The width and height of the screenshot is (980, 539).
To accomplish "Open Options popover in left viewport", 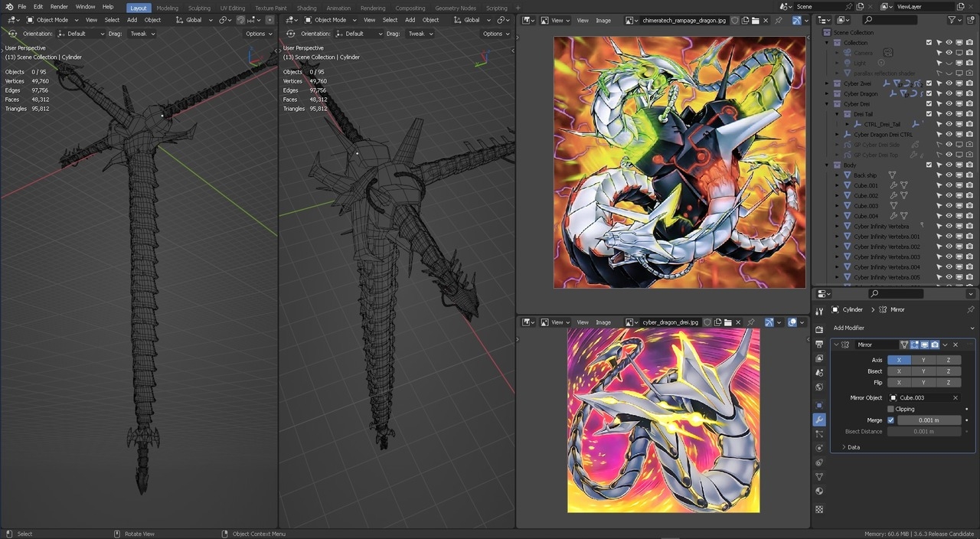I will tap(258, 34).
